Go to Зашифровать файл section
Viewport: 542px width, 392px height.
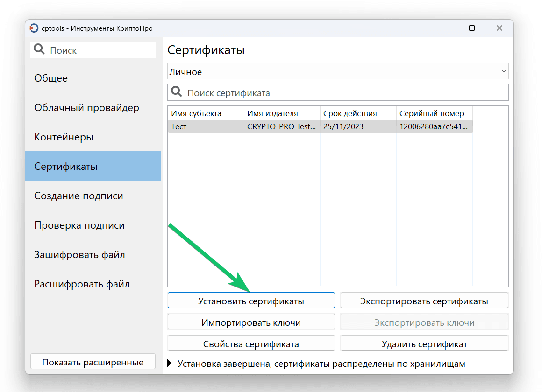(x=93, y=254)
